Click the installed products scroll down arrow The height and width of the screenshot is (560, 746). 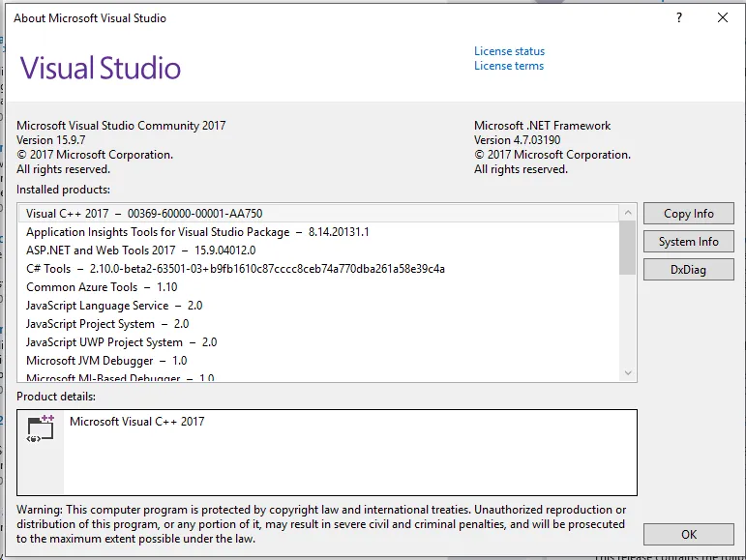coord(628,372)
